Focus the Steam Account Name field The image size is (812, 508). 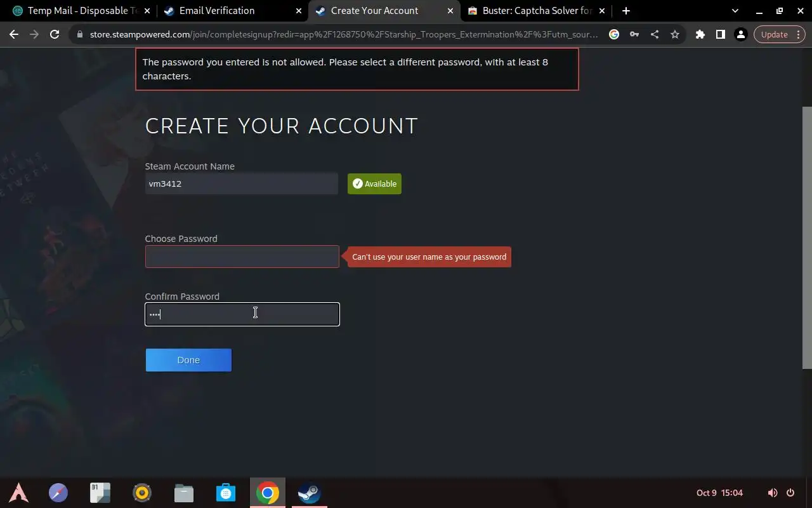242,184
